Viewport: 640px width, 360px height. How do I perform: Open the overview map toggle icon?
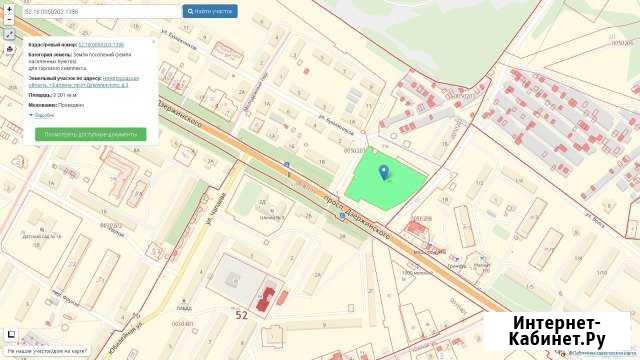(11, 335)
